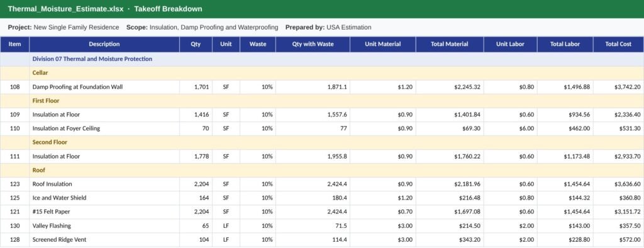Image resolution: width=644 pixels, height=248 pixels.
Task: Click unit labor $6.00 cell
Action: [x=511, y=128]
